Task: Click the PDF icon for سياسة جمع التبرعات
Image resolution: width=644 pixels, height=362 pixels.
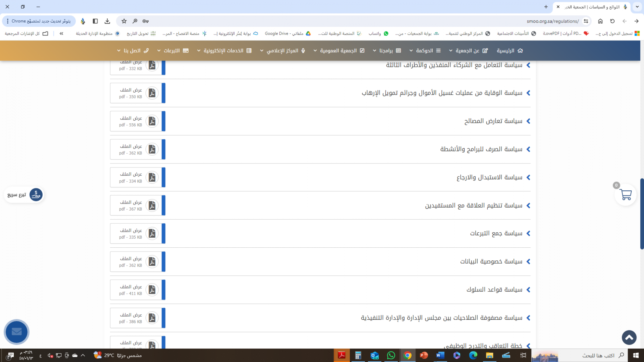Action: (x=152, y=233)
